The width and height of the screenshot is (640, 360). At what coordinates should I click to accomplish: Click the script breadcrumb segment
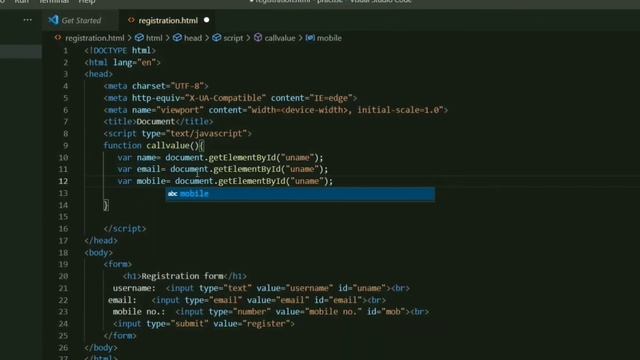pyautogui.click(x=233, y=38)
